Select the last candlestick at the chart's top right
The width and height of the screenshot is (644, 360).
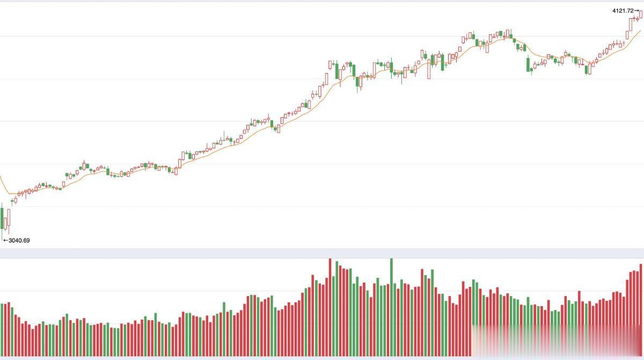(641, 15)
